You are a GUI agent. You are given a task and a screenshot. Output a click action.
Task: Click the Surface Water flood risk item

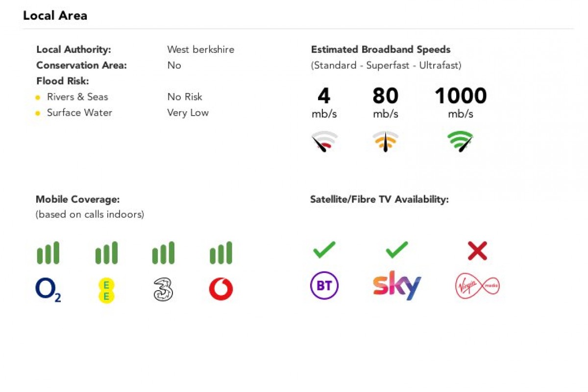[79, 113]
